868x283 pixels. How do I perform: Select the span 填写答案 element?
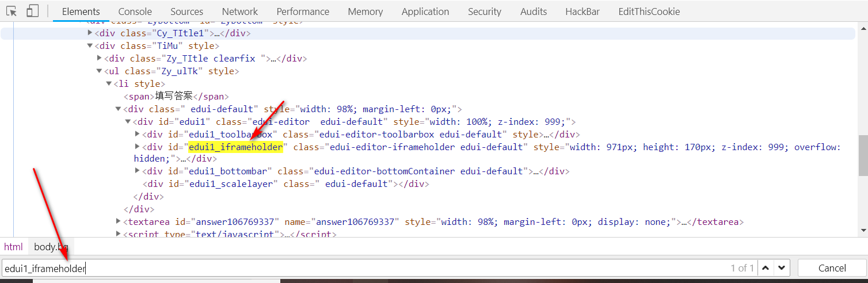pyautogui.click(x=176, y=97)
